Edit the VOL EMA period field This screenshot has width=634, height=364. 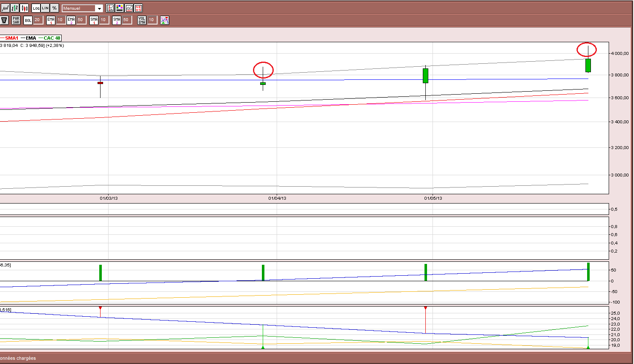coord(152,20)
